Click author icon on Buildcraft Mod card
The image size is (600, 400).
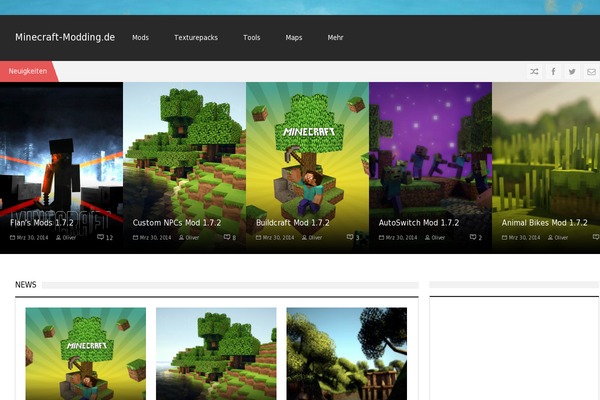point(305,238)
